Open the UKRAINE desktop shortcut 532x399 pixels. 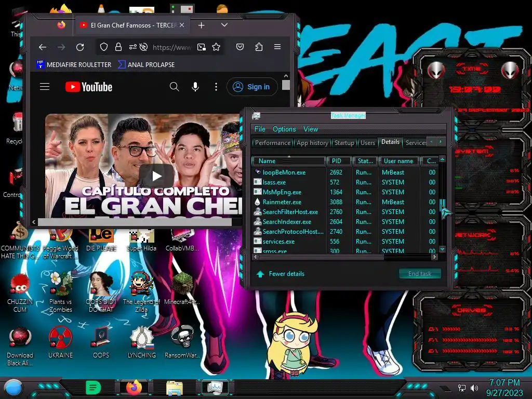click(60, 343)
